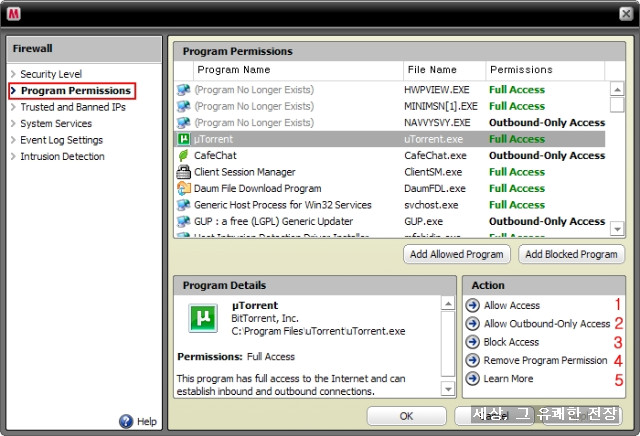This screenshot has width=640, height=436.
Task: Click the network icon beside HWPVIEW.EXE
Action: 183,89
